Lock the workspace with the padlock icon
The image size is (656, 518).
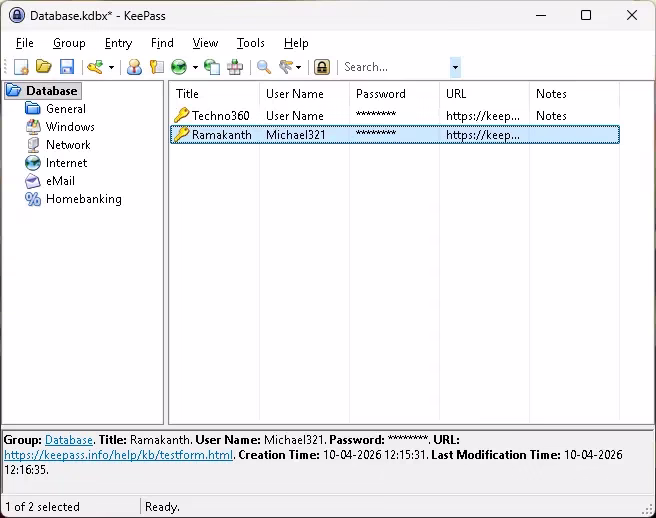[322, 67]
